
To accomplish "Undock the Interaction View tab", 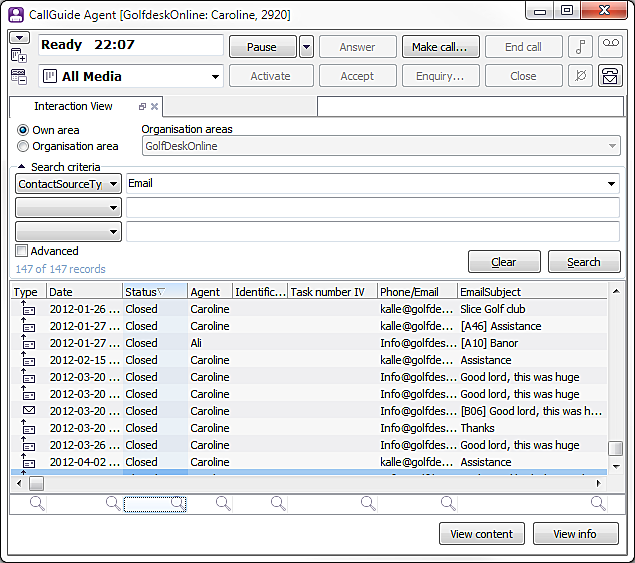I will [142, 107].
